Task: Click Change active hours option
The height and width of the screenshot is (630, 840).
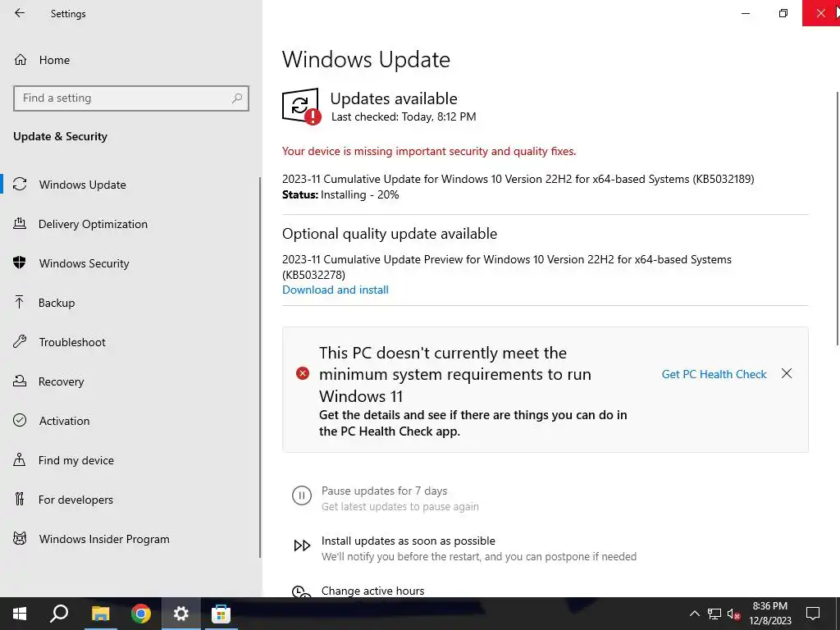Action: (x=373, y=591)
